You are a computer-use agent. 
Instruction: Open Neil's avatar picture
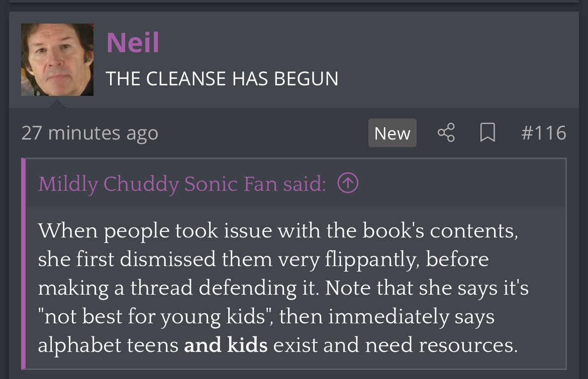(57, 60)
